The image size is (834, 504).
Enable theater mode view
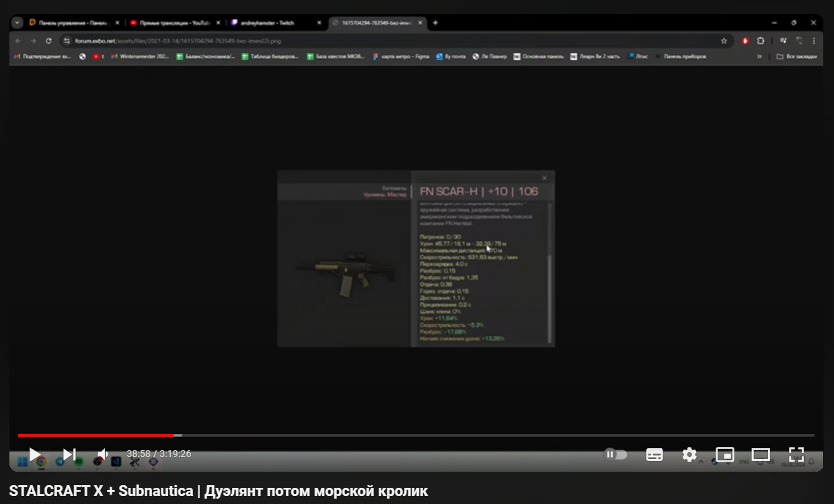pos(761,455)
